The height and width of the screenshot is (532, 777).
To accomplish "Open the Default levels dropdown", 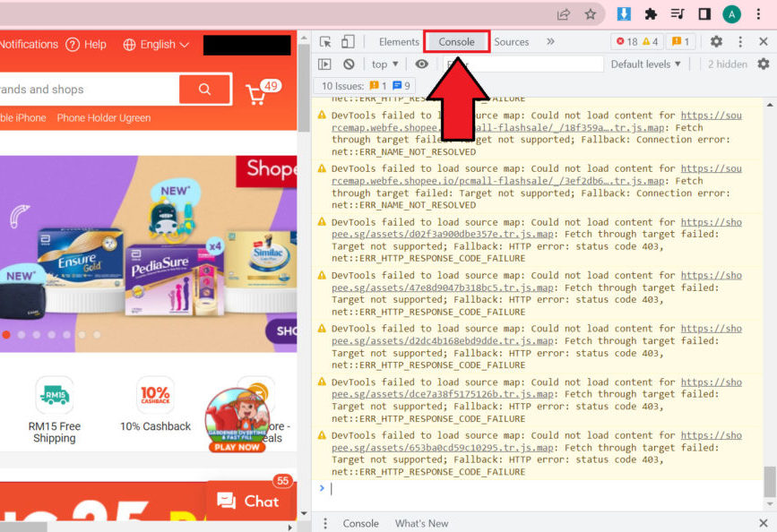I will pyautogui.click(x=645, y=64).
